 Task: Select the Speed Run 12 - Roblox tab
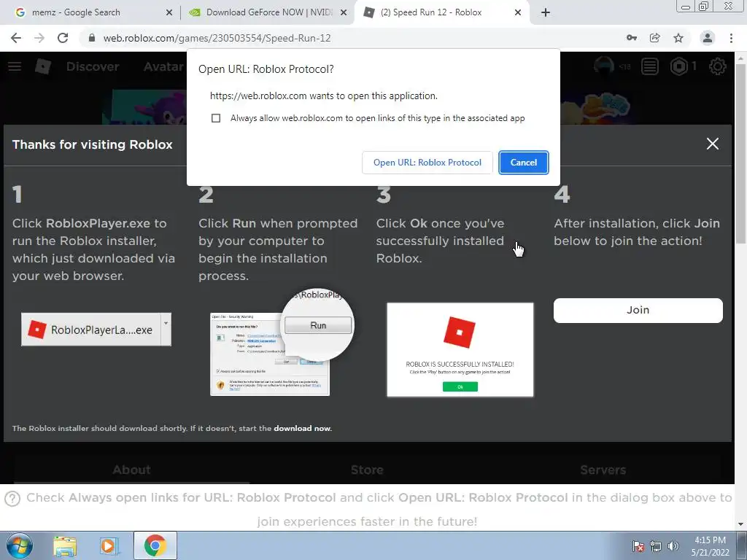click(431, 12)
